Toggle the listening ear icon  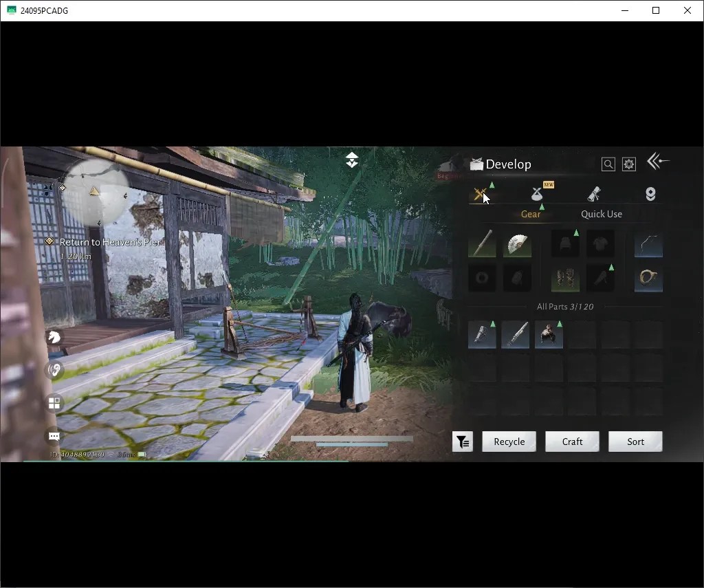pyautogui.click(x=54, y=370)
